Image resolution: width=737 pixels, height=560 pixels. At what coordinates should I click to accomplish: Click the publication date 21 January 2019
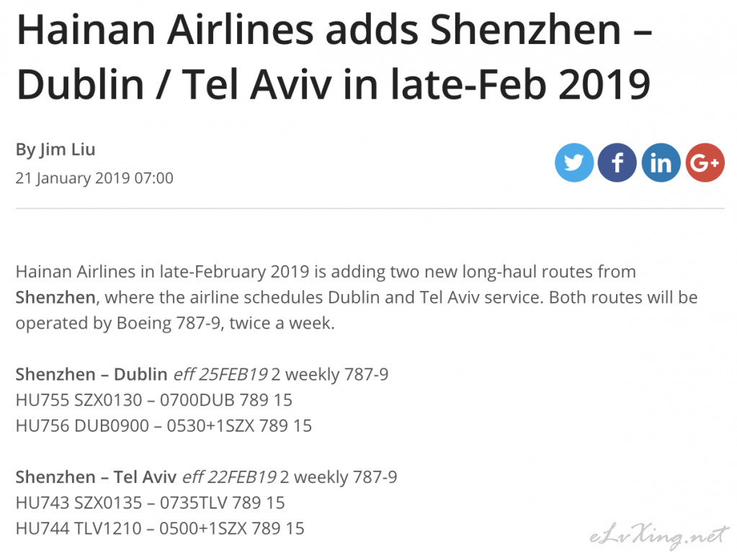[94, 178]
